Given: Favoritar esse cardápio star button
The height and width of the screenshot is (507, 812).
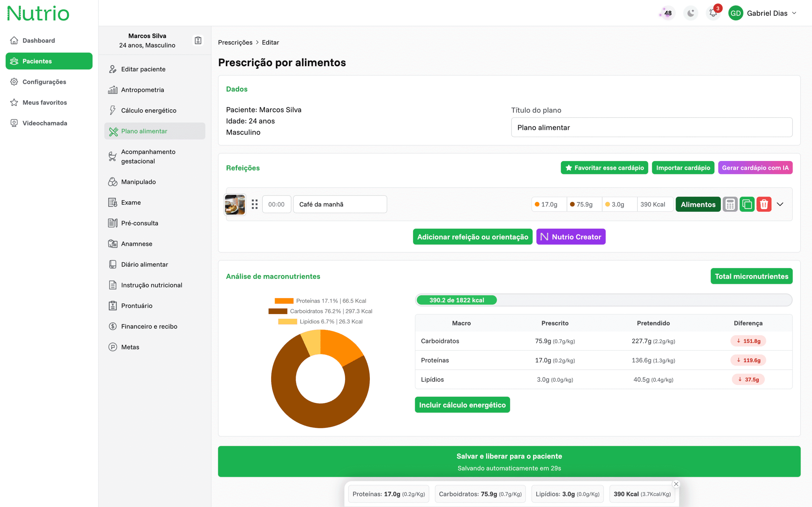Looking at the screenshot, I should [x=604, y=168].
